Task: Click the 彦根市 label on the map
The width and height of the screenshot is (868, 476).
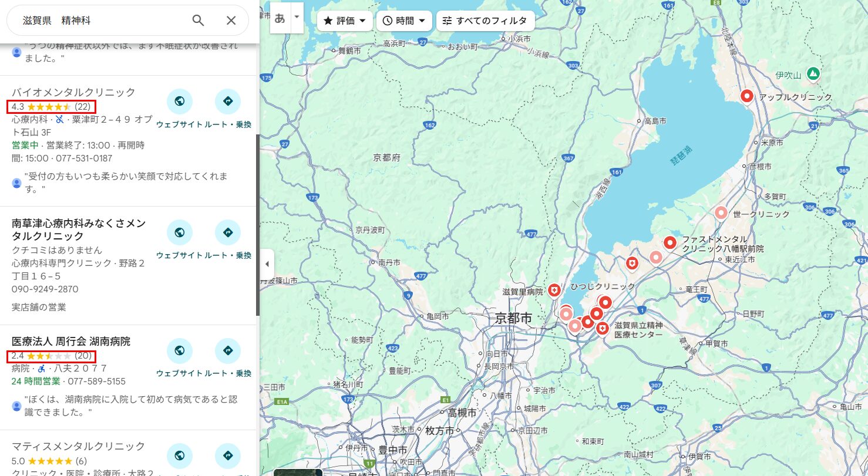Action: 760,167
